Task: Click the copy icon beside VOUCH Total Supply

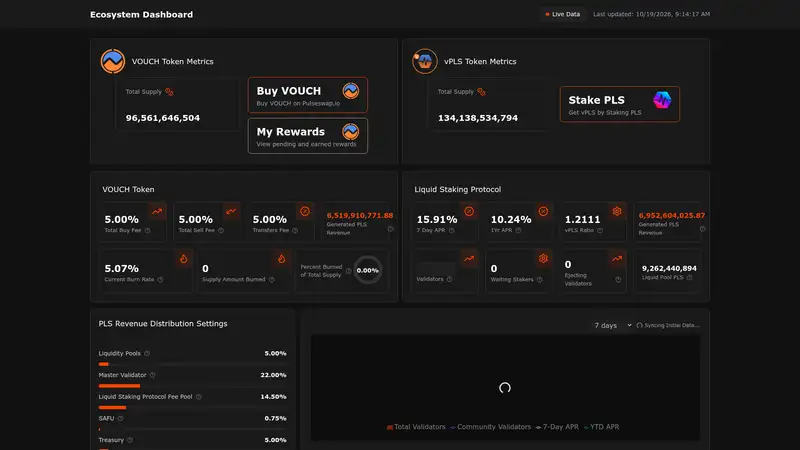Action: (169, 92)
